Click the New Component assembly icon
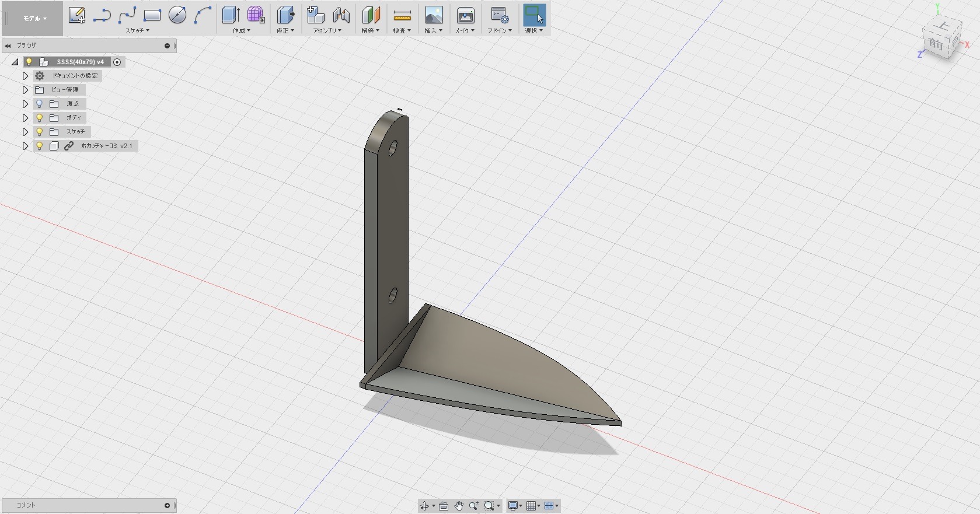Image resolution: width=980 pixels, height=514 pixels. (x=316, y=15)
